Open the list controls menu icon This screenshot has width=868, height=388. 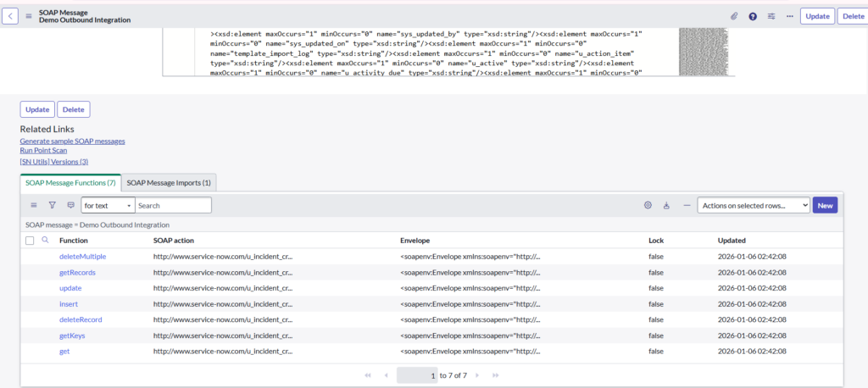coord(34,205)
